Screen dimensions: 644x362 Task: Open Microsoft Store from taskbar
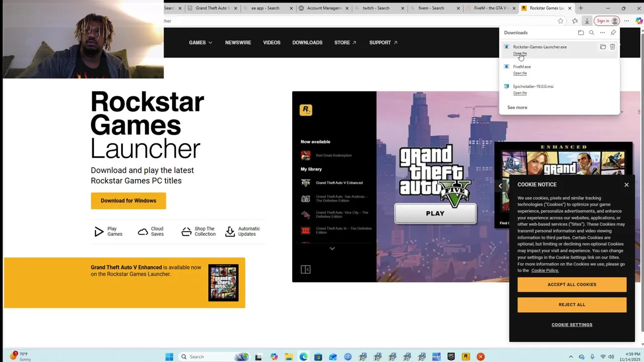pyautogui.click(x=318, y=357)
